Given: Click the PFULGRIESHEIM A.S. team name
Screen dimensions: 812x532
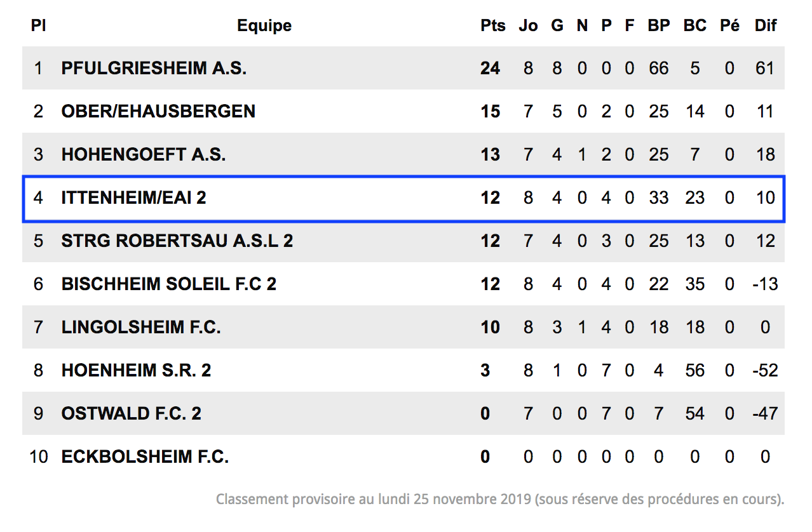Looking at the screenshot, I should [x=154, y=68].
